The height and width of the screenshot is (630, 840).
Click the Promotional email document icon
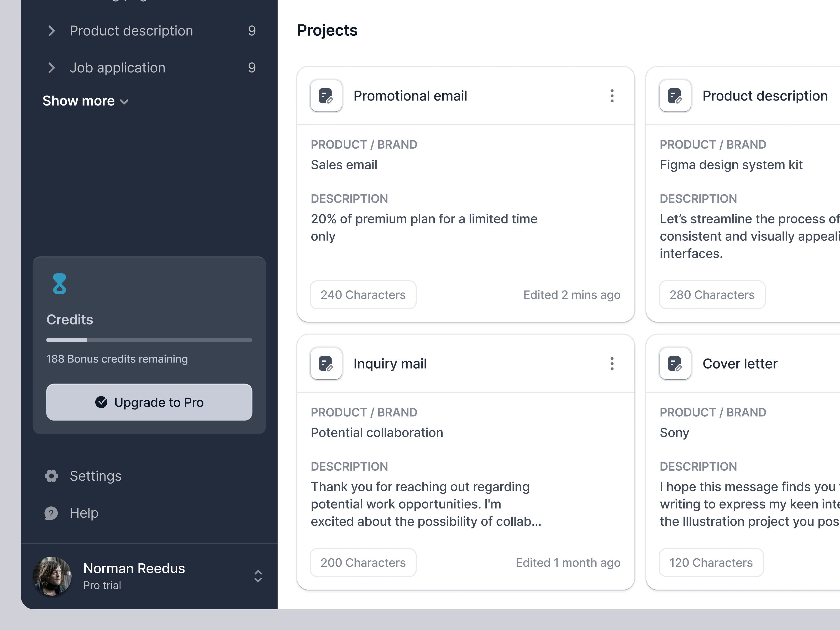point(326,96)
